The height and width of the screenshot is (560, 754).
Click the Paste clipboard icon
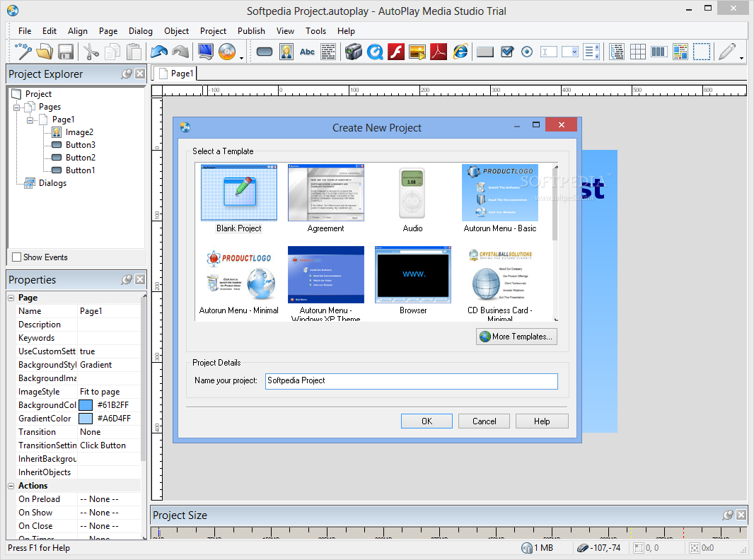point(134,52)
